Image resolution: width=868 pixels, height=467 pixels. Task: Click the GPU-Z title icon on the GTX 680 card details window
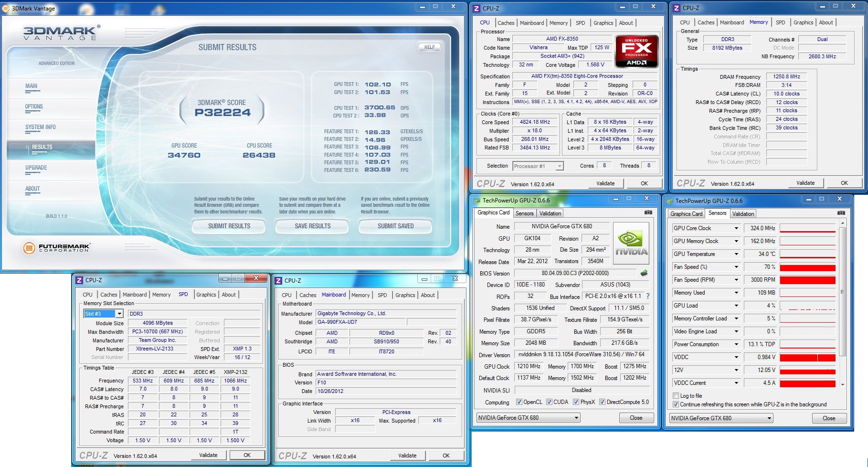pyautogui.click(x=477, y=201)
